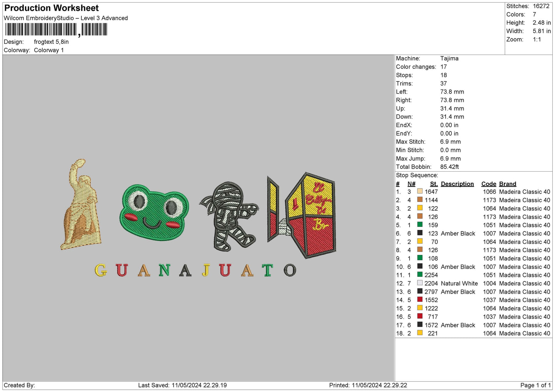Click the red swatch in stop row 14
555x392 pixels.
tap(420, 299)
